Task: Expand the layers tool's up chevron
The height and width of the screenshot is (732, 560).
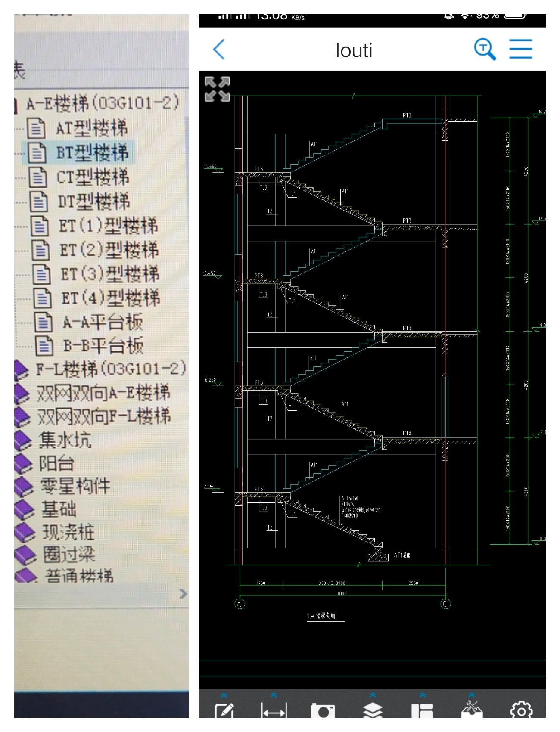Action: coord(373,695)
